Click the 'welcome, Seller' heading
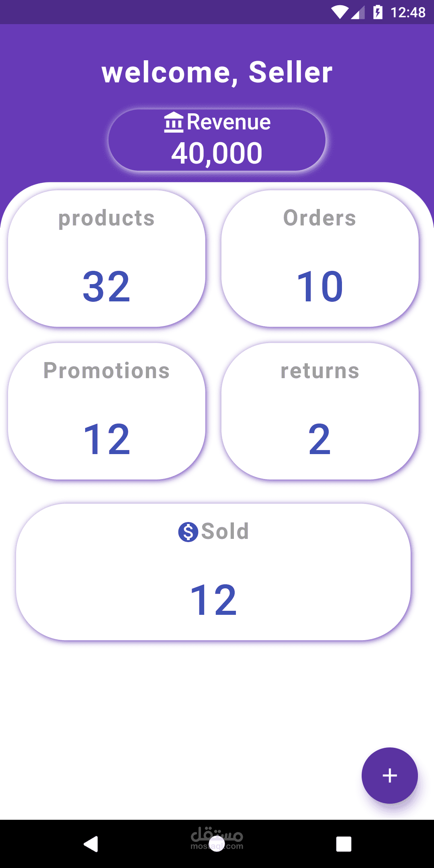This screenshot has height=868, width=434. click(x=217, y=72)
